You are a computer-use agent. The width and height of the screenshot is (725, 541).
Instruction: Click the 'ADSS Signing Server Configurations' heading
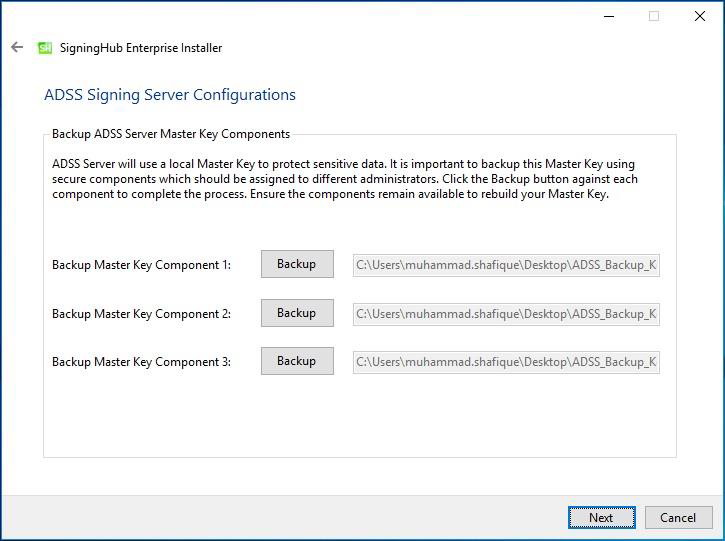click(x=170, y=95)
